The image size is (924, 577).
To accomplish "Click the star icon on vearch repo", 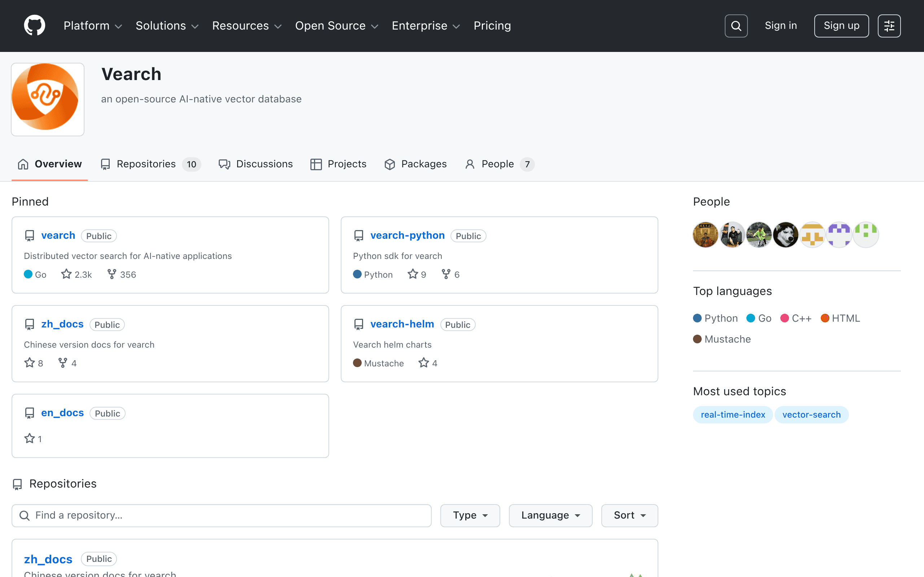I will click(x=66, y=274).
